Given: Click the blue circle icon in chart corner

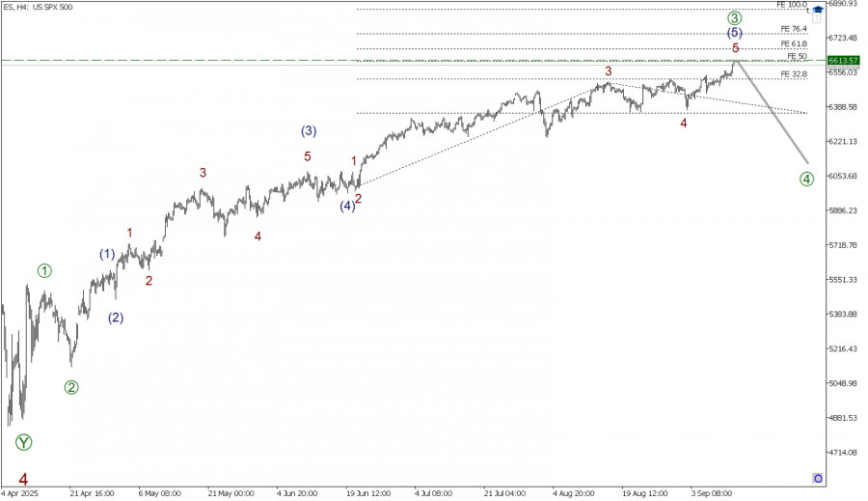Looking at the screenshot, I should [x=817, y=478].
